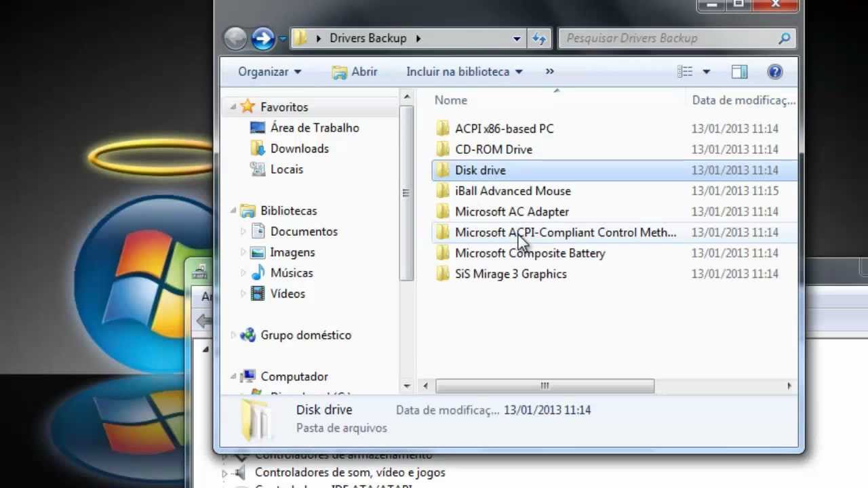Open the Organizar menu

point(269,72)
